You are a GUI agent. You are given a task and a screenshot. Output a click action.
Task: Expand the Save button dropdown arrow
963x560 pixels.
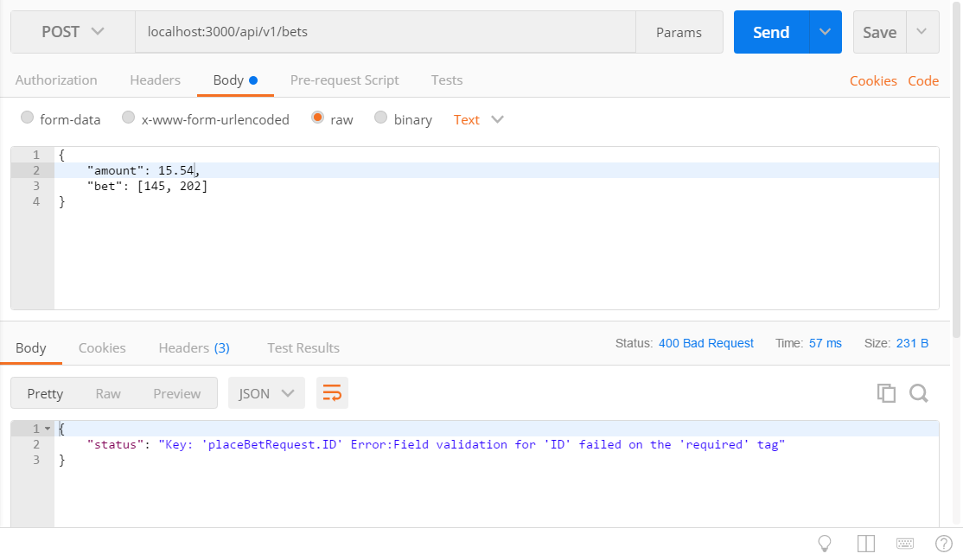[922, 32]
